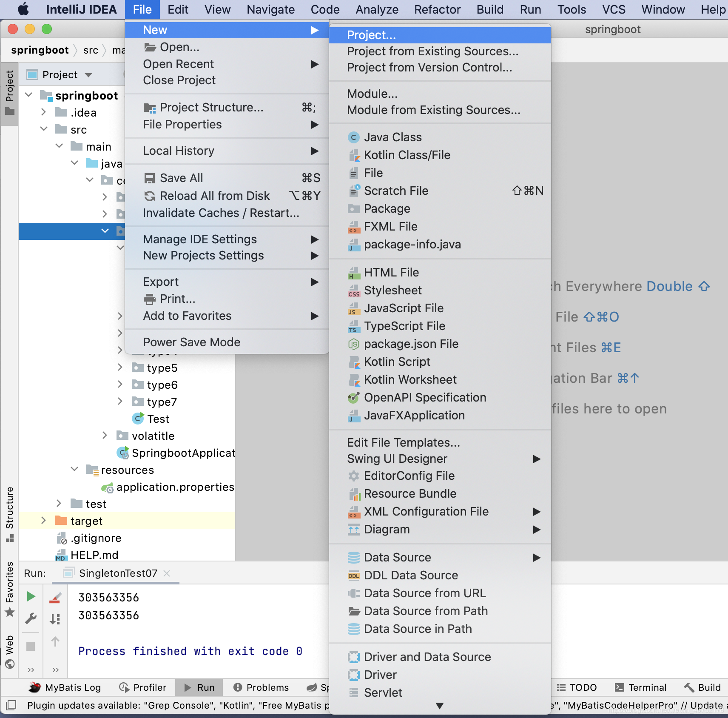Click the EditorConfig File gear icon
The height and width of the screenshot is (718, 728).
(353, 476)
